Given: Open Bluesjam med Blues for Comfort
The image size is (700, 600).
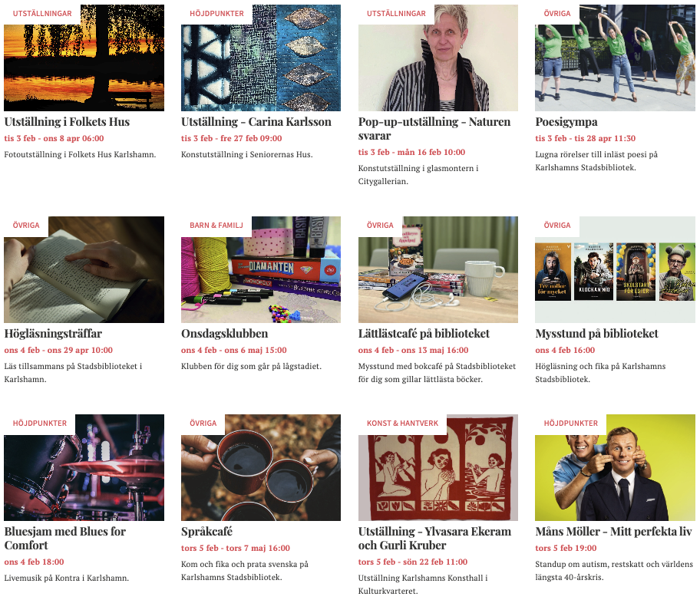Looking at the screenshot, I should 65,539.
